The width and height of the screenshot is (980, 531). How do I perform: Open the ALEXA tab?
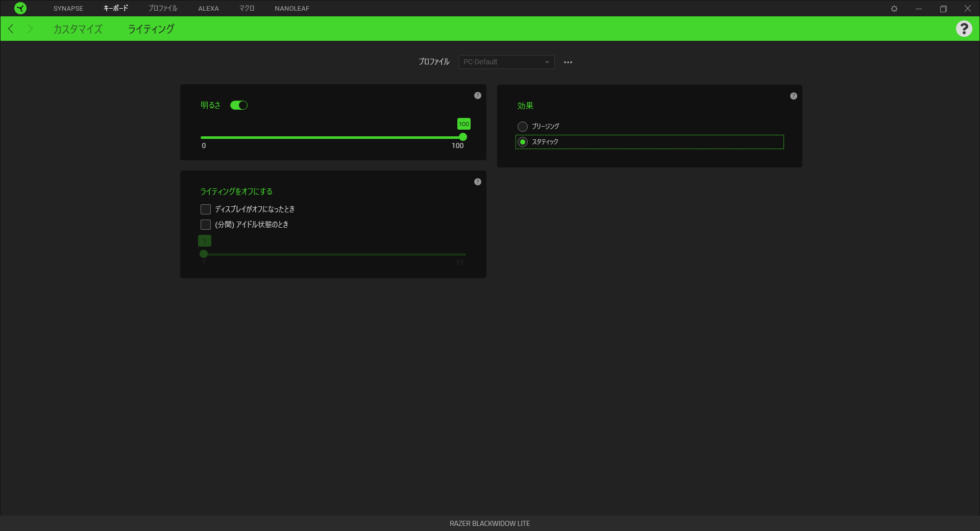pos(208,8)
